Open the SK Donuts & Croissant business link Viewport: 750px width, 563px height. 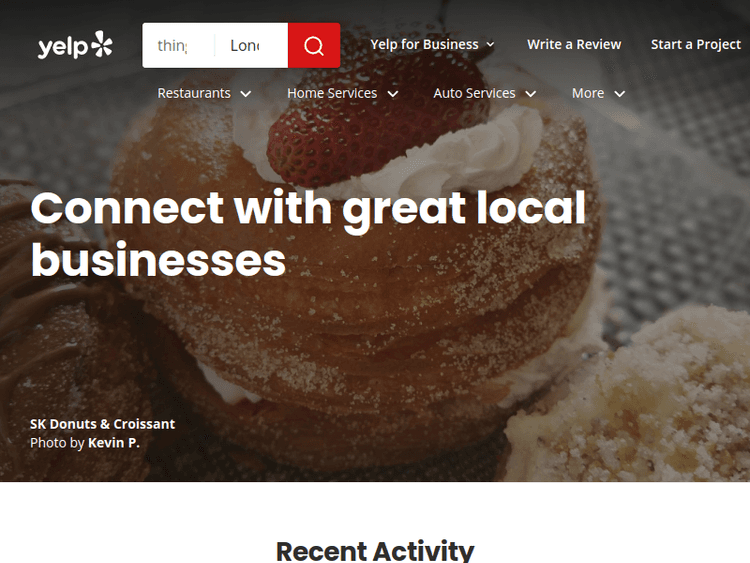(102, 424)
